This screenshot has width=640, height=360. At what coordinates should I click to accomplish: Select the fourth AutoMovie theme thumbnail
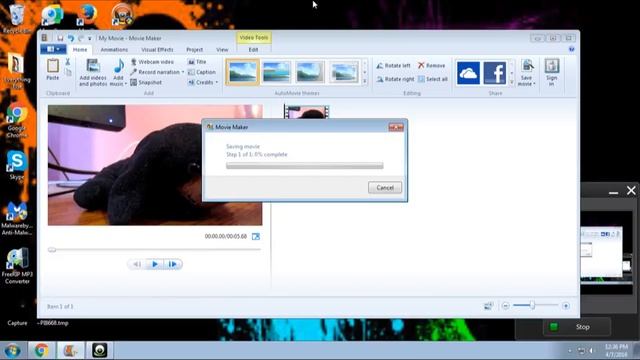pos(344,72)
